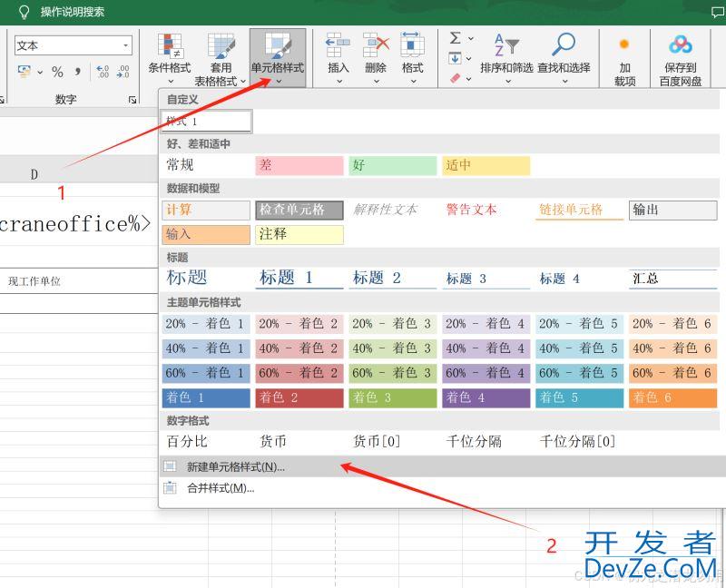Click the Format as Table (套用表格格式) icon
Screen dimensions: 726x588
(221, 44)
